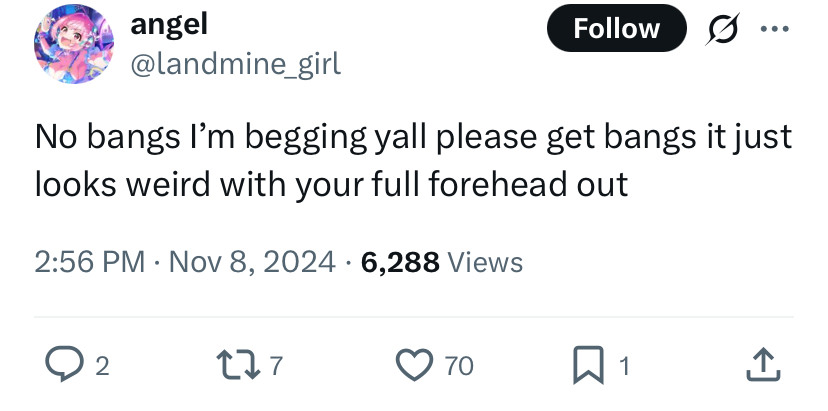Screen dimensions: 828x411
Task: Like the post with the heart icon
Action: click(x=415, y=365)
